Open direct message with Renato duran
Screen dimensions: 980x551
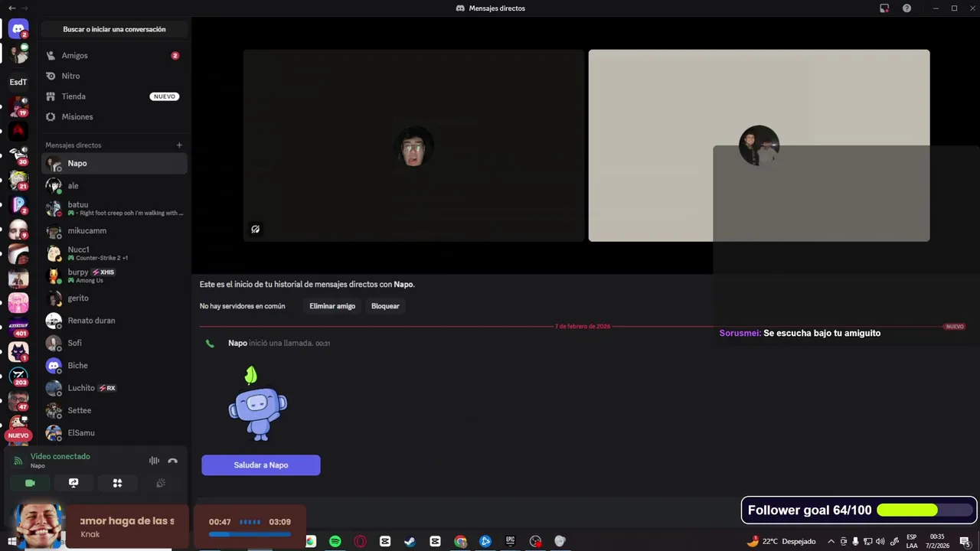(x=114, y=321)
